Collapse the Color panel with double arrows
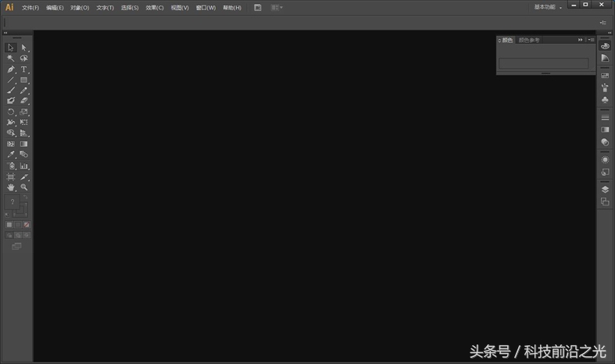Viewport: 615px width, 364px height. pyautogui.click(x=580, y=40)
